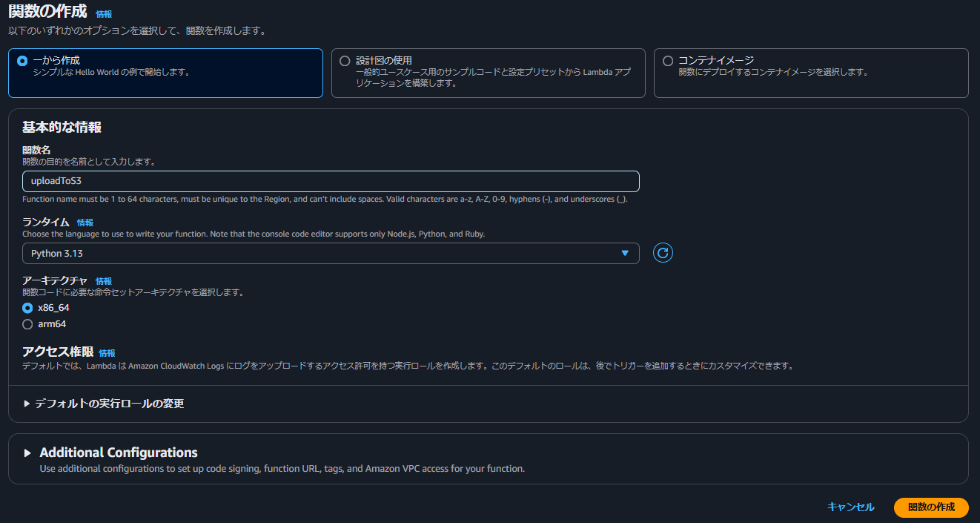
Task: Click the 基本的な情報 heading text
Action: coord(62,128)
